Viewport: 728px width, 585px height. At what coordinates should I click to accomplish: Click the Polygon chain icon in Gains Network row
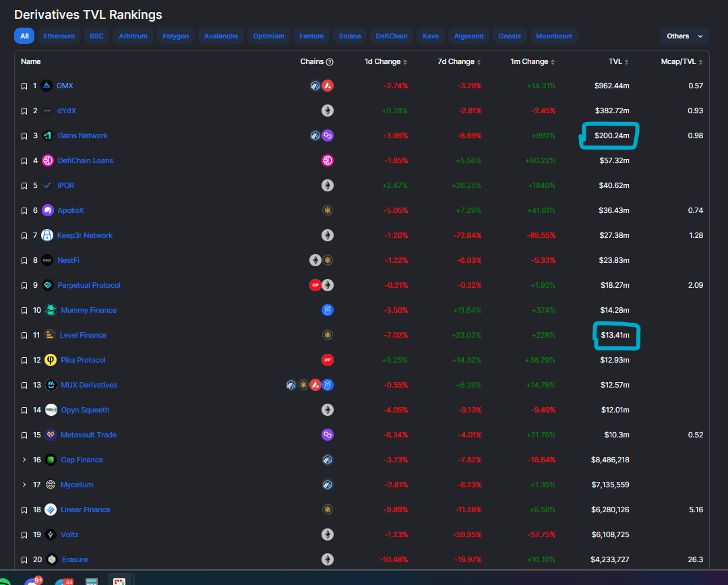coord(328,135)
